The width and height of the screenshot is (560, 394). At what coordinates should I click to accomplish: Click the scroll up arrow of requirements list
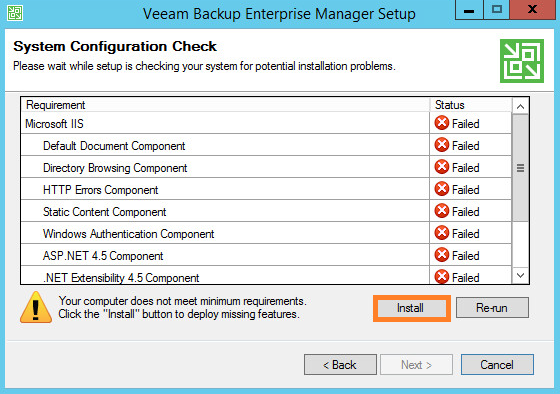point(520,106)
